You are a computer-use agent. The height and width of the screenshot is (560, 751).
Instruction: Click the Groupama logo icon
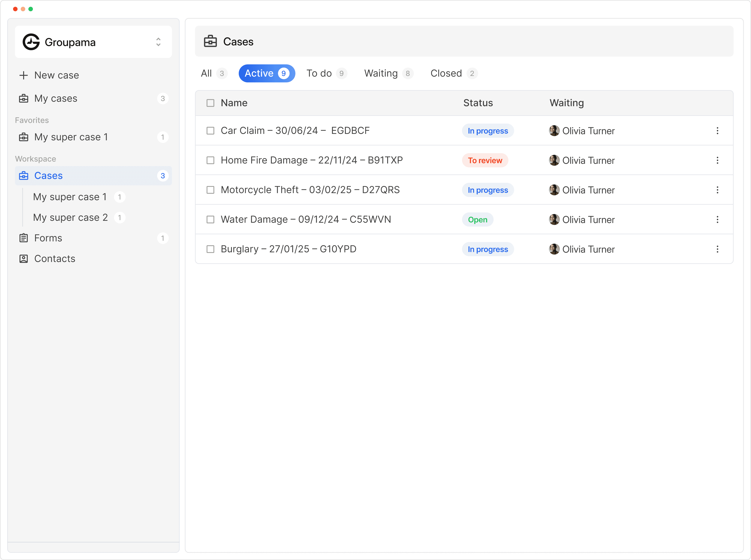pos(31,42)
